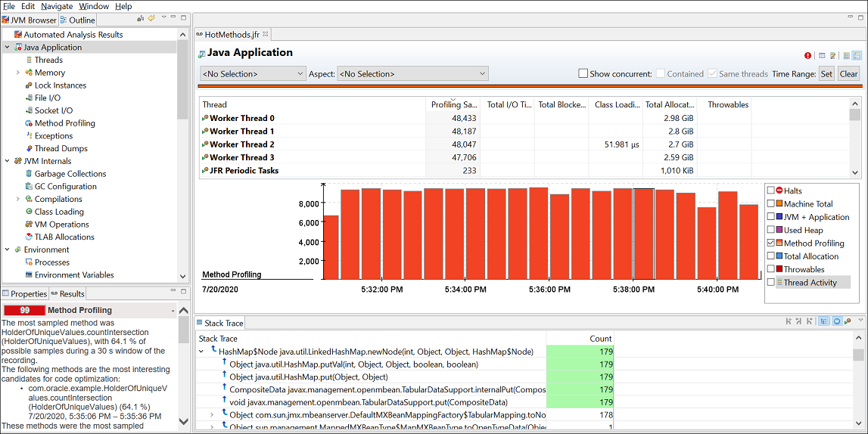Enable the Show concurrent checkbox
Viewport: 868px width, 434px height.
coord(583,73)
